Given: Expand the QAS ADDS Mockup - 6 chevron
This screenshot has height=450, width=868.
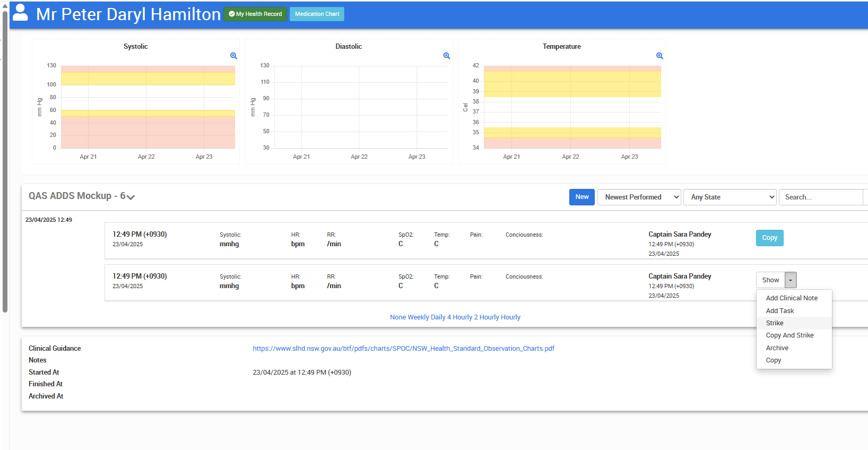Looking at the screenshot, I should (131, 197).
